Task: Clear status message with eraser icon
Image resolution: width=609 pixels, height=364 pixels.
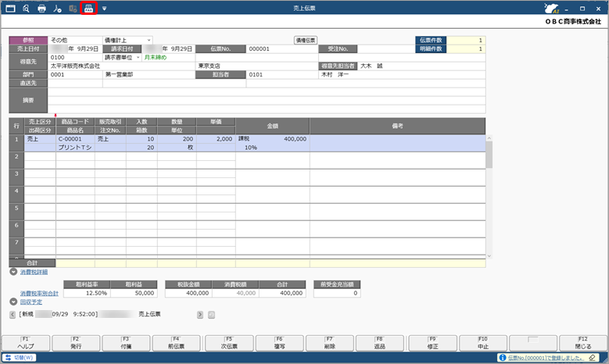Action: point(593,358)
